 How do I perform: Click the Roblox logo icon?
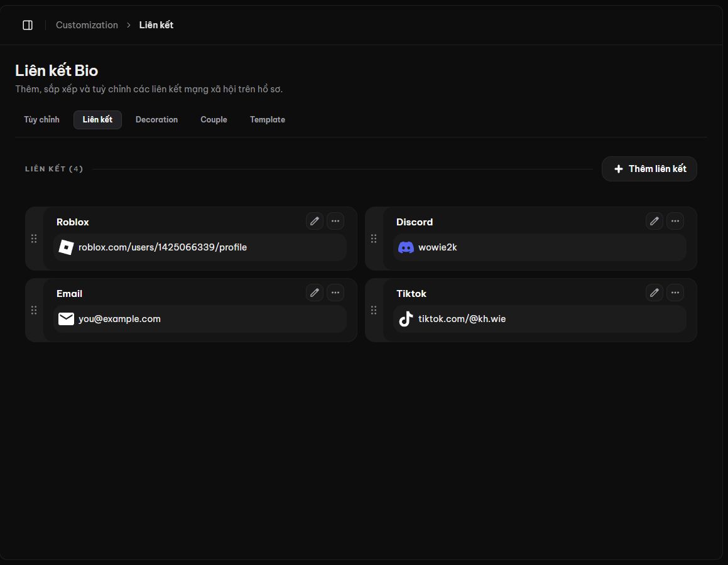click(66, 247)
